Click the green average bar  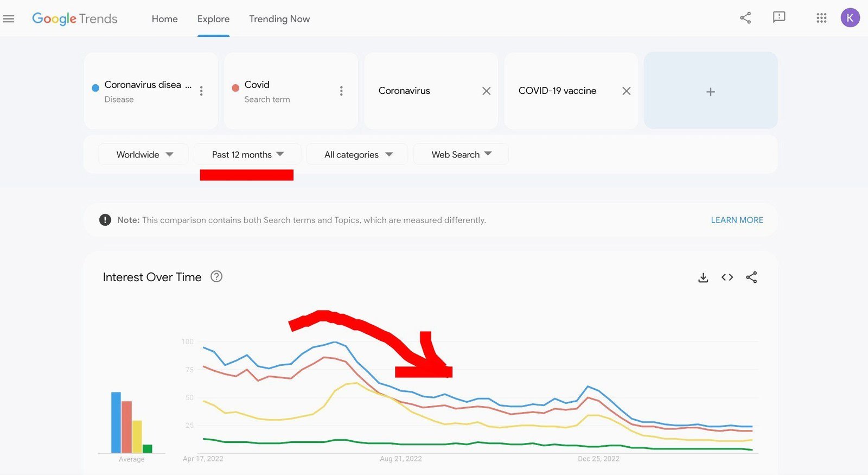(147, 448)
